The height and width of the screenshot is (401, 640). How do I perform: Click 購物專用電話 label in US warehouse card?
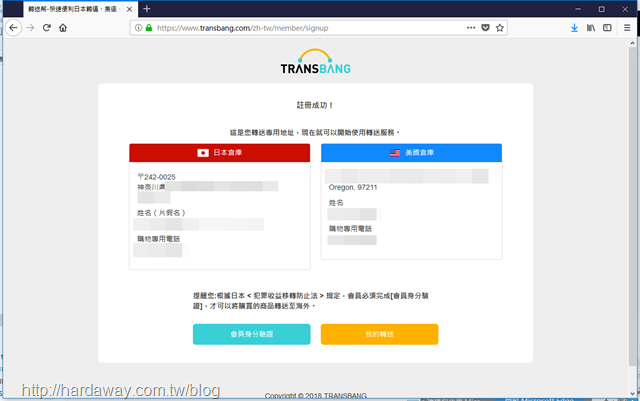pos(350,229)
